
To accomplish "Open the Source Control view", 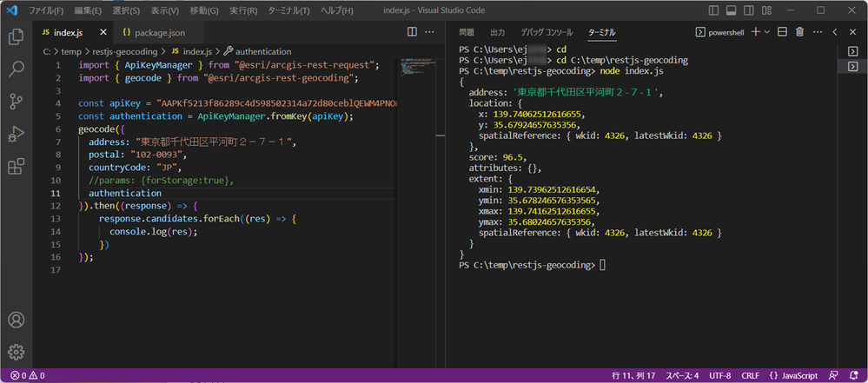I will click(x=16, y=101).
